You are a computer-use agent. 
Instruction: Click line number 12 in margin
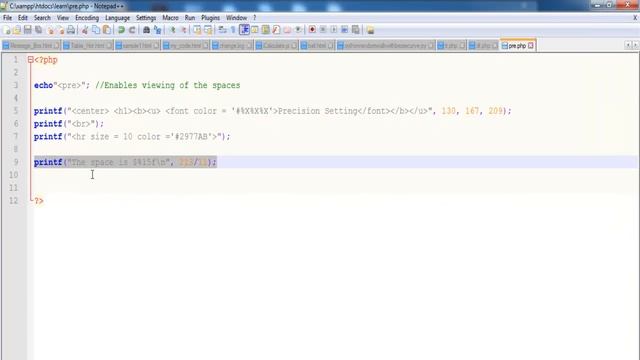13,201
